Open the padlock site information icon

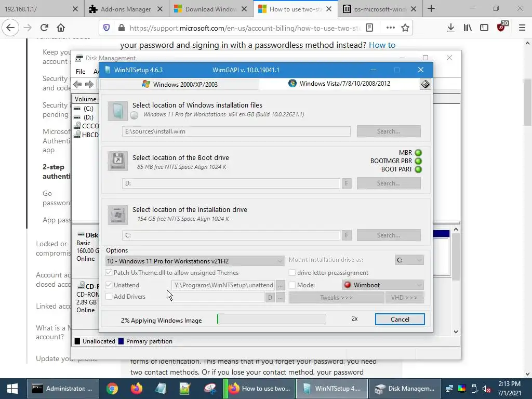[122, 28]
